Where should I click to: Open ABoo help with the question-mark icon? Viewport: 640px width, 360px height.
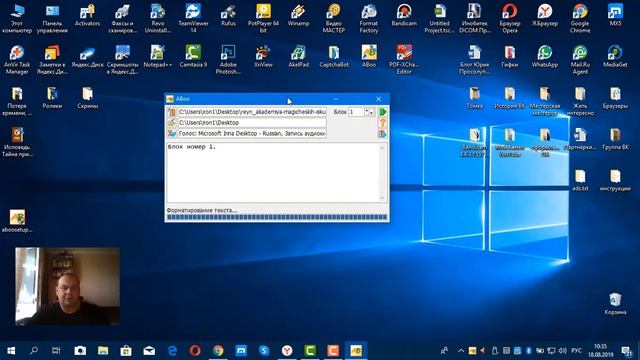[383, 123]
